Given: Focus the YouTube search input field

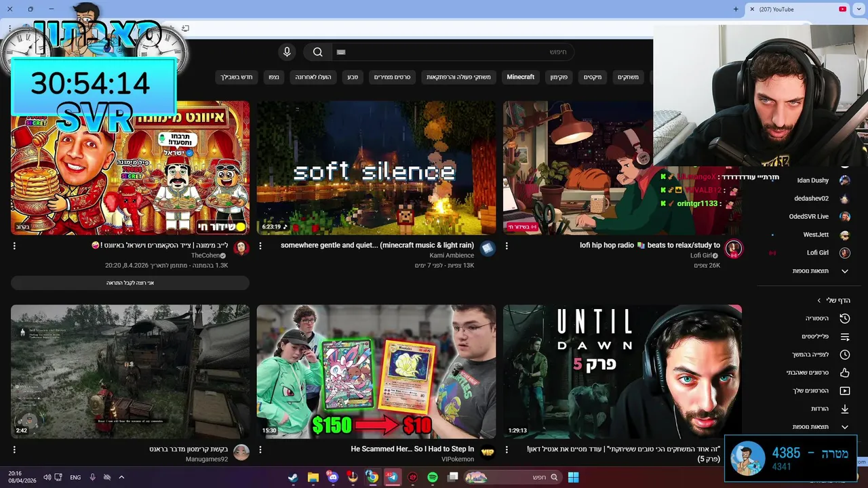Looking at the screenshot, I should [452, 52].
